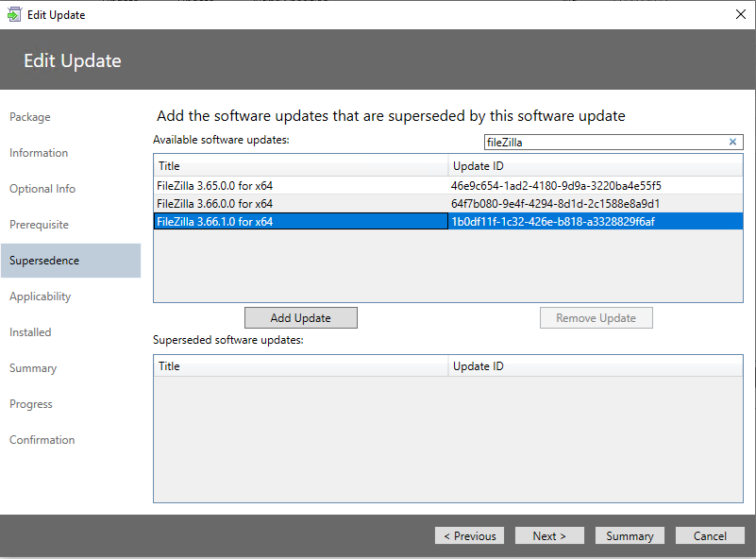Click the Remove Update button
The width and height of the screenshot is (756, 559).
coord(596,318)
